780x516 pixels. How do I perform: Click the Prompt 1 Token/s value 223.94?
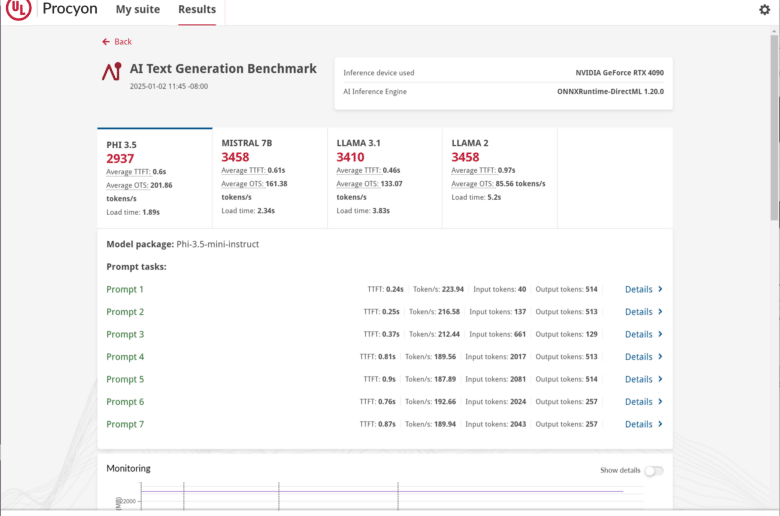click(452, 289)
